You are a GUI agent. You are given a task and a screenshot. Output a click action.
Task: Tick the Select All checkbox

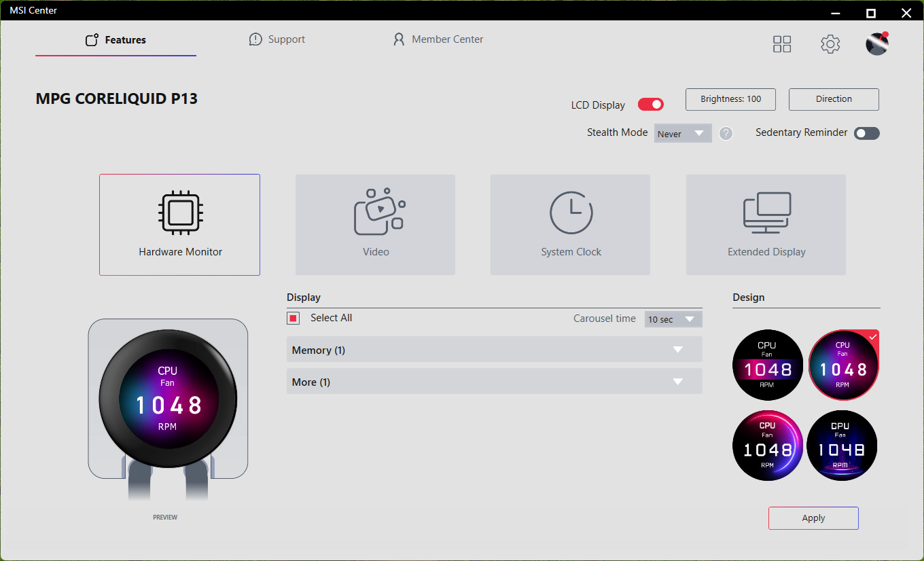pyautogui.click(x=294, y=319)
